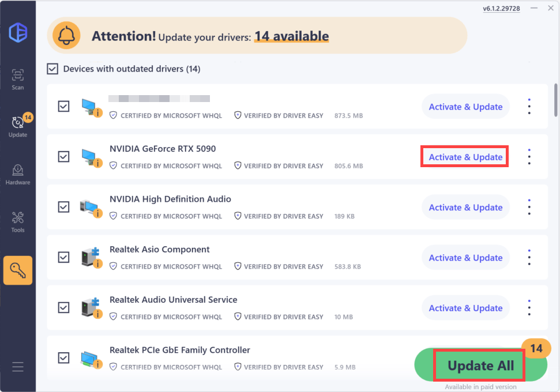Click the WHQL certified shield on Realtek Asio Component
Screen dimensions: 560x392
click(113, 266)
